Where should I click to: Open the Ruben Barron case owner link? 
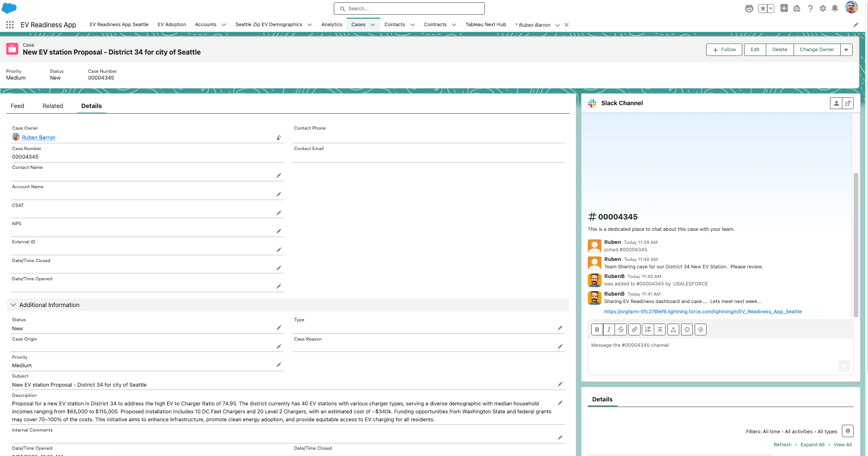(x=39, y=138)
